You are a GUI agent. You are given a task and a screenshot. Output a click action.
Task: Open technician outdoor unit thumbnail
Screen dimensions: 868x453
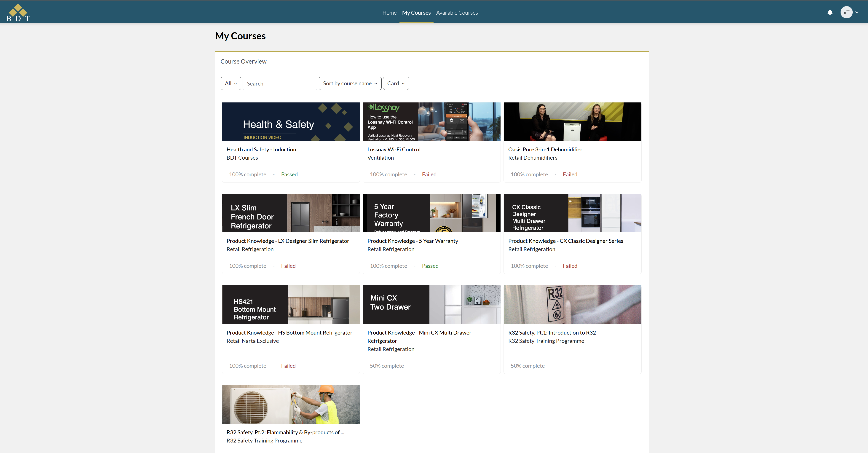pos(291,405)
